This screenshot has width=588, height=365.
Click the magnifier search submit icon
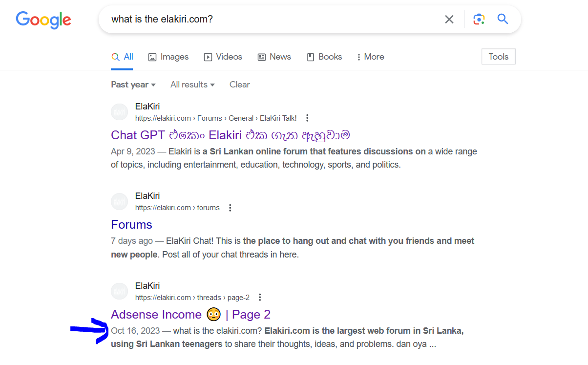(503, 20)
